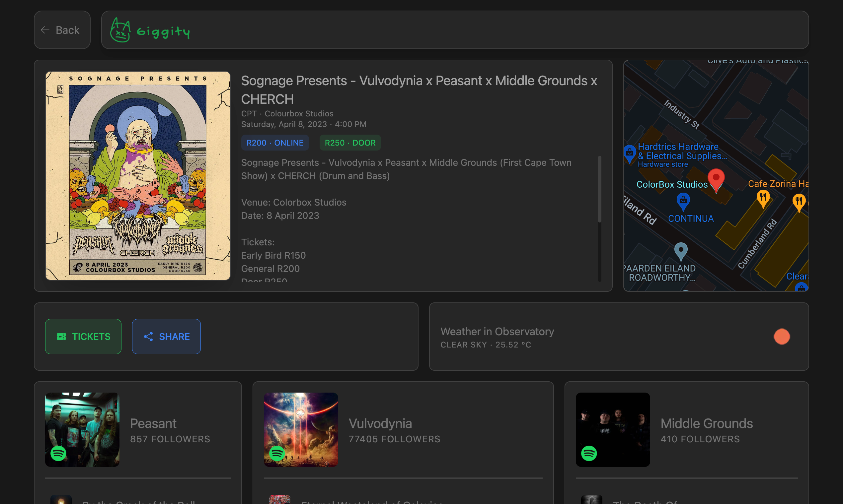Click the giggity wordmark
The width and height of the screenshot is (843, 504).
(163, 32)
